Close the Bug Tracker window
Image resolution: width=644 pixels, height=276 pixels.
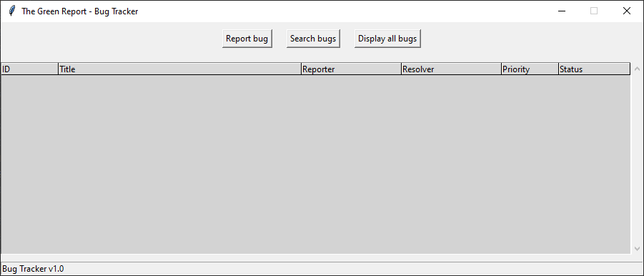pyautogui.click(x=626, y=11)
